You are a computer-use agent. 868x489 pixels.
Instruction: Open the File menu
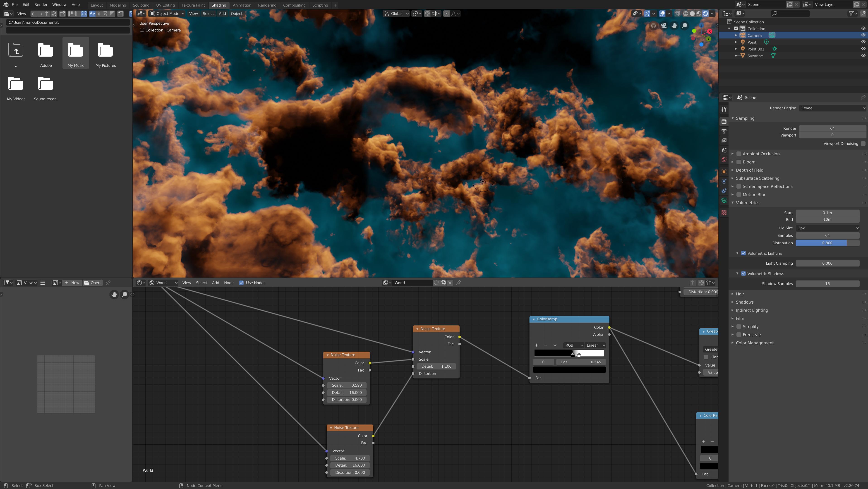pyautogui.click(x=14, y=5)
